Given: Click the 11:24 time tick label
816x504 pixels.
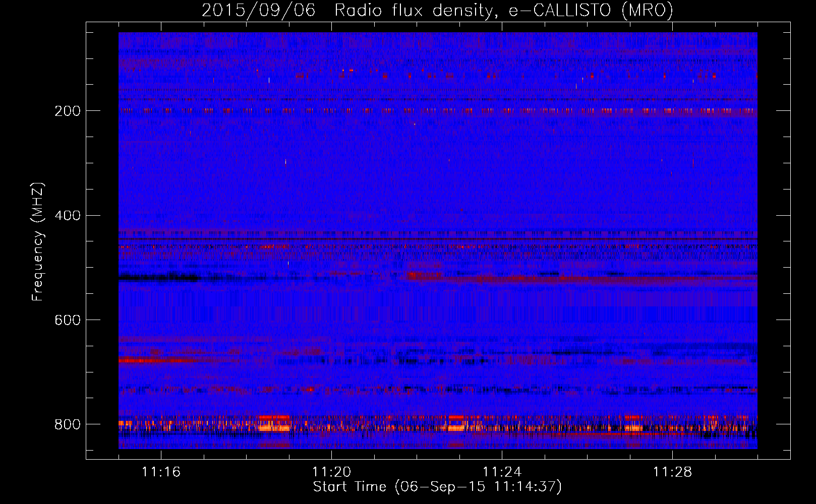Looking at the screenshot, I should pyautogui.click(x=502, y=472).
